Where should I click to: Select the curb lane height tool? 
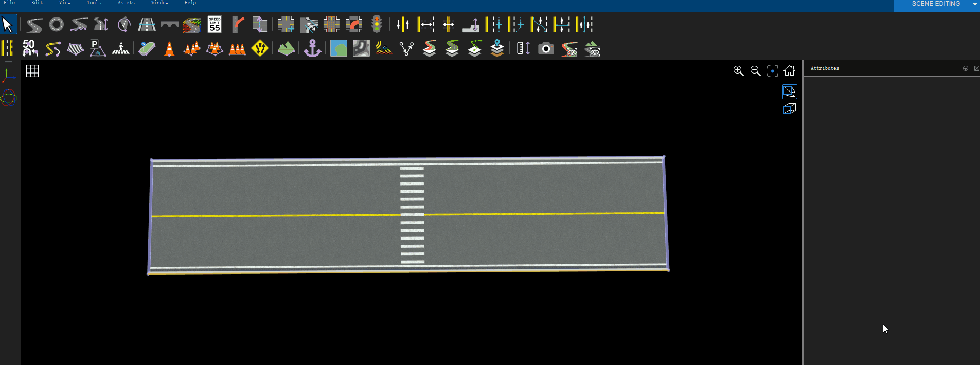click(x=471, y=25)
